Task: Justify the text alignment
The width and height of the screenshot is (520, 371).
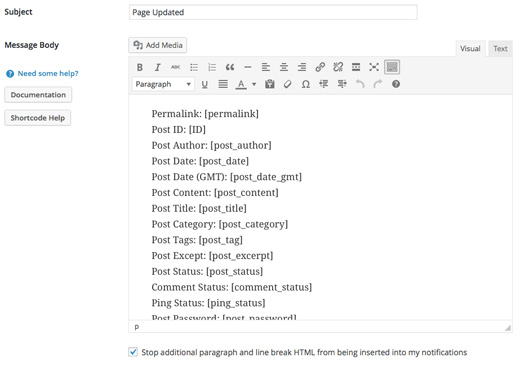Action: point(223,84)
